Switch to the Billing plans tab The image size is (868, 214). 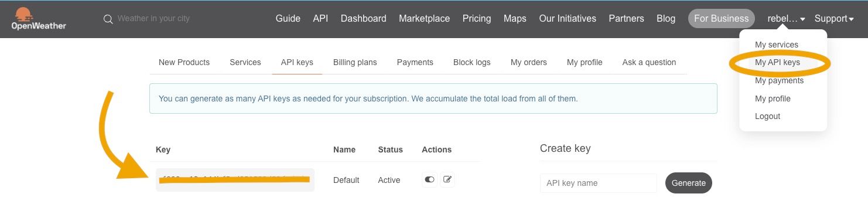point(355,62)
